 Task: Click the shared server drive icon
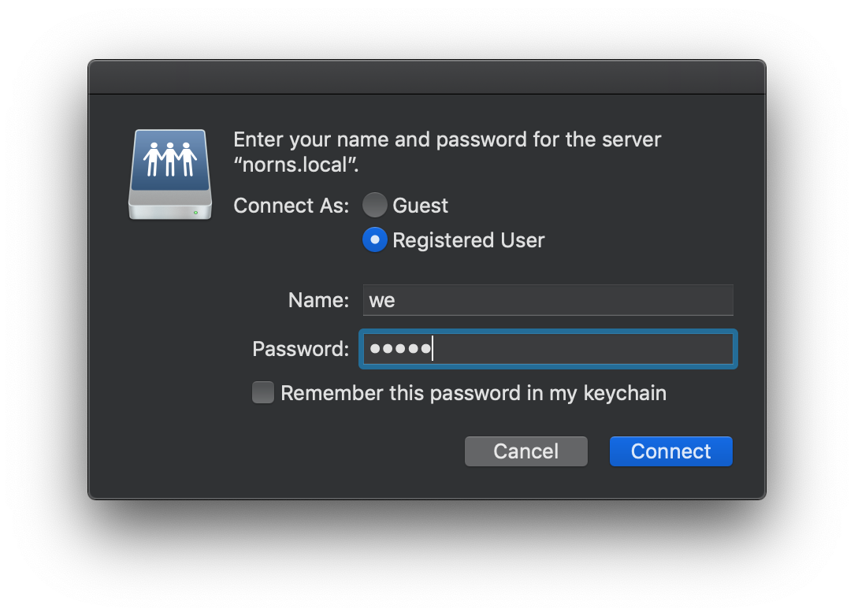coord(170,174)
